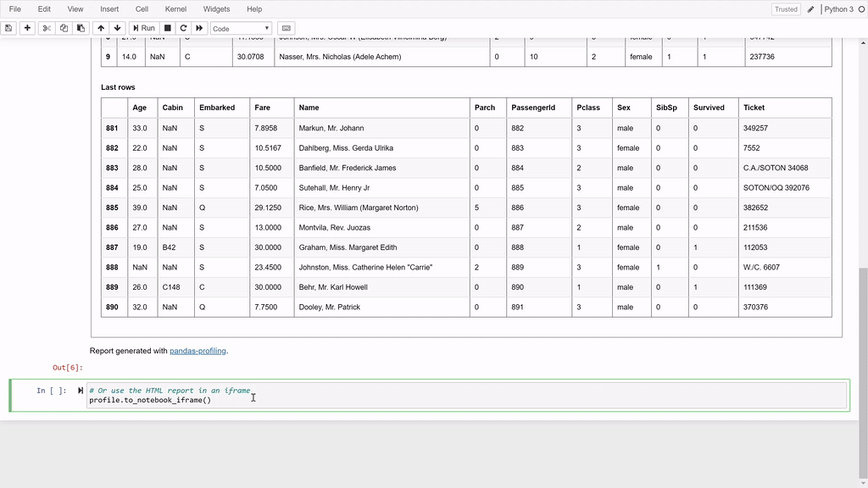Image resolution: width=868 pixels, height=488 pixels.
Task: Open the command palette
Action: [x=286, y=27]
